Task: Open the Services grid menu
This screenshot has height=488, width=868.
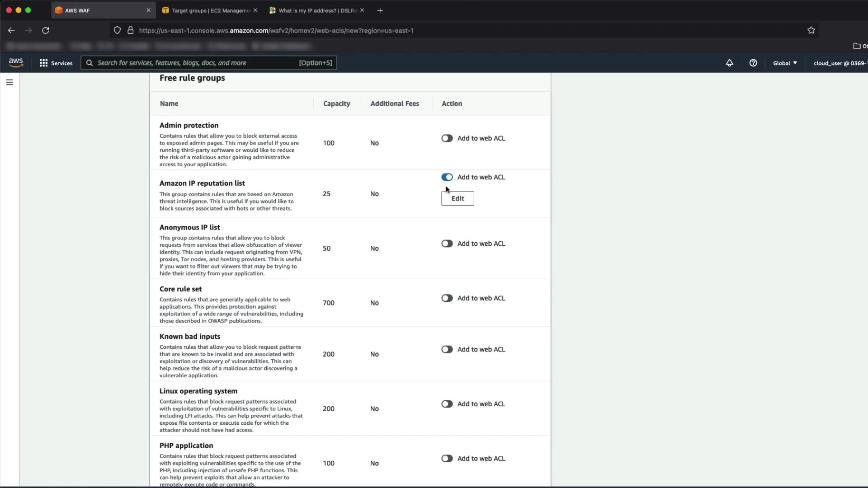Action: coord(56,63)
